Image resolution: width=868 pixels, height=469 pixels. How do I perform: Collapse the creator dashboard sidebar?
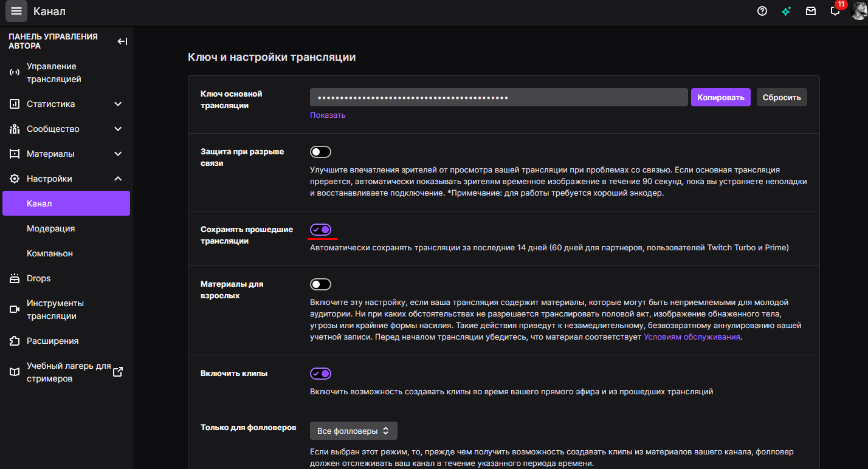point(122,41)
